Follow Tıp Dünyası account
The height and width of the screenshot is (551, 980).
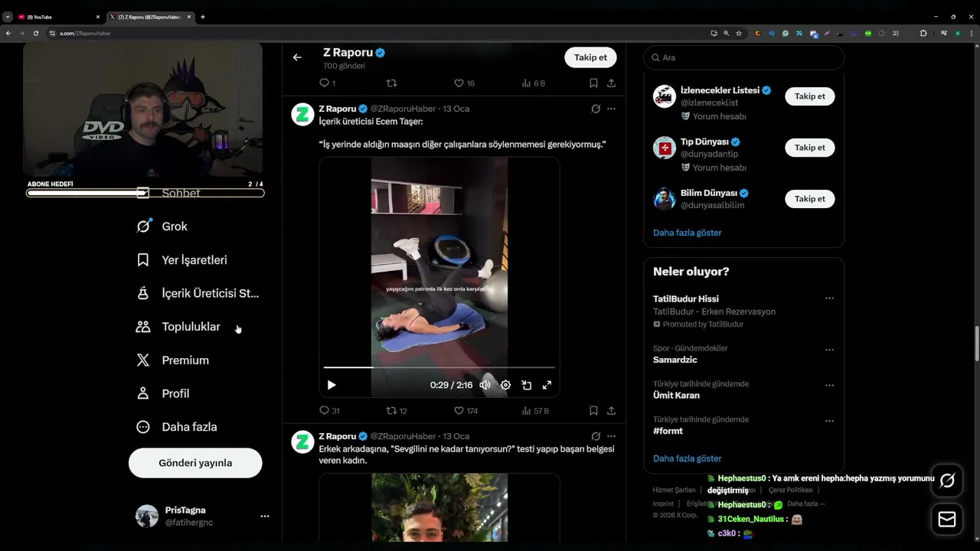[x=809, y=148]
